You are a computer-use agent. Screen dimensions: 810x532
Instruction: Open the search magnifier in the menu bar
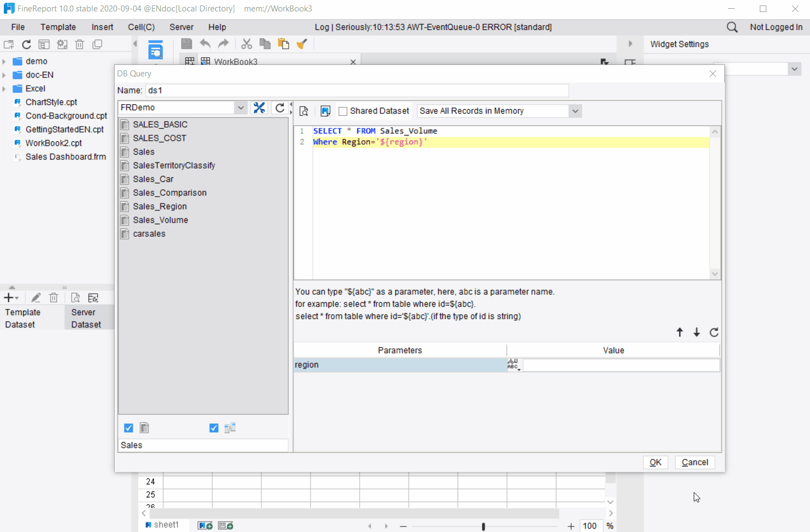732,27
